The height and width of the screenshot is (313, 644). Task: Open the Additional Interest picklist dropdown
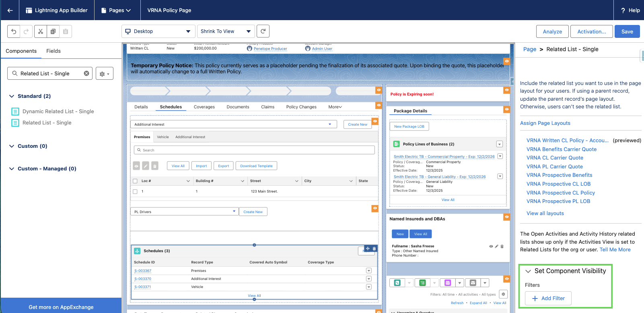(x=234, y=124)
